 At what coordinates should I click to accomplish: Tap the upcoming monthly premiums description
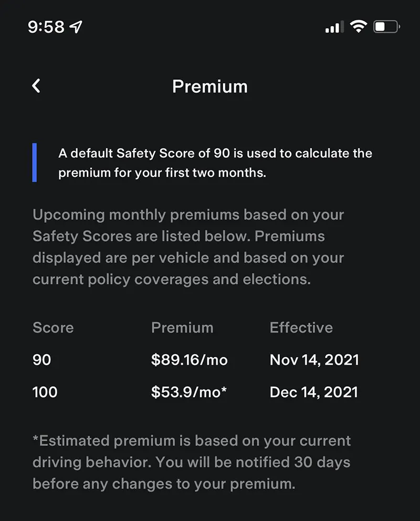click(x=189, y=247)
